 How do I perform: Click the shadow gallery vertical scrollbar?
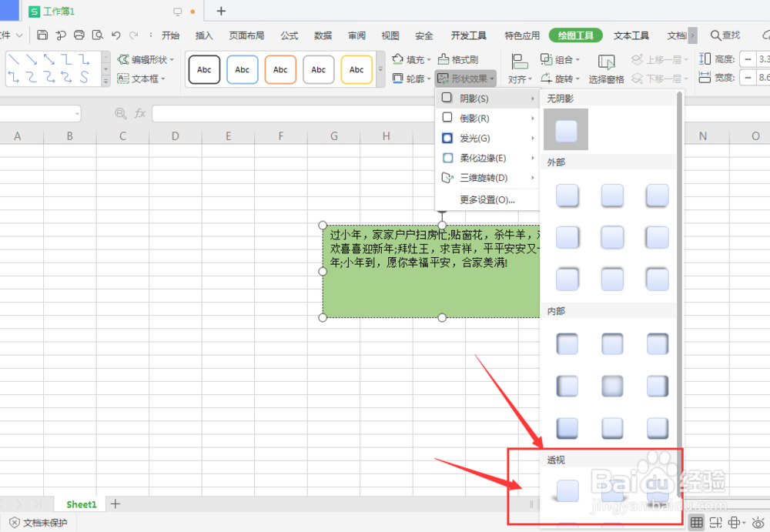[x=680, y=295]
